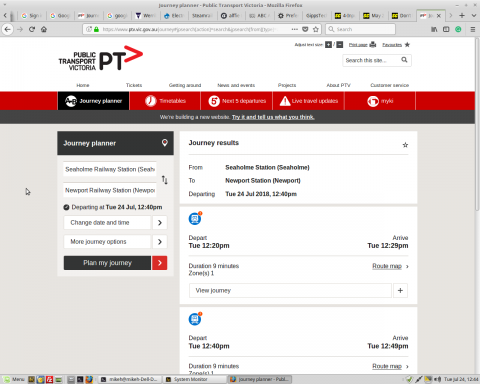This screenshot has height=384, width=480.
Task: Follow the new website feedback link
Action: coord(273,117)
